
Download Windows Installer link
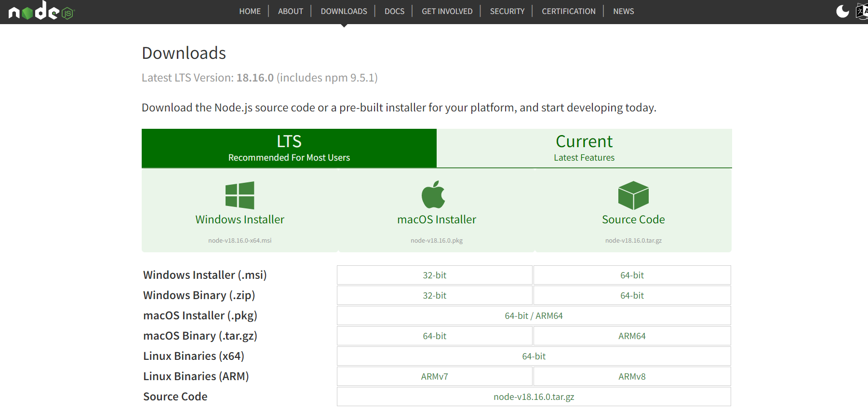[240, 219]
